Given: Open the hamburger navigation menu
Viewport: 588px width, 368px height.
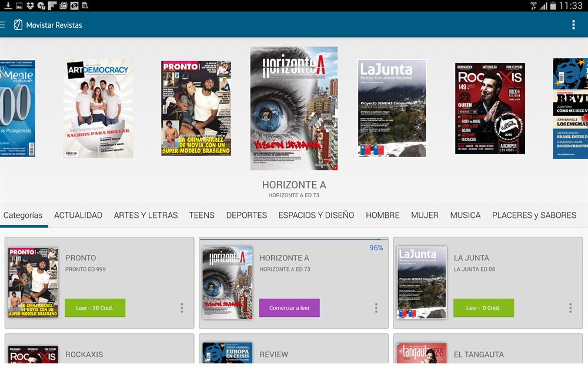Looking at the screenshot, I should [x=2, y=25].
